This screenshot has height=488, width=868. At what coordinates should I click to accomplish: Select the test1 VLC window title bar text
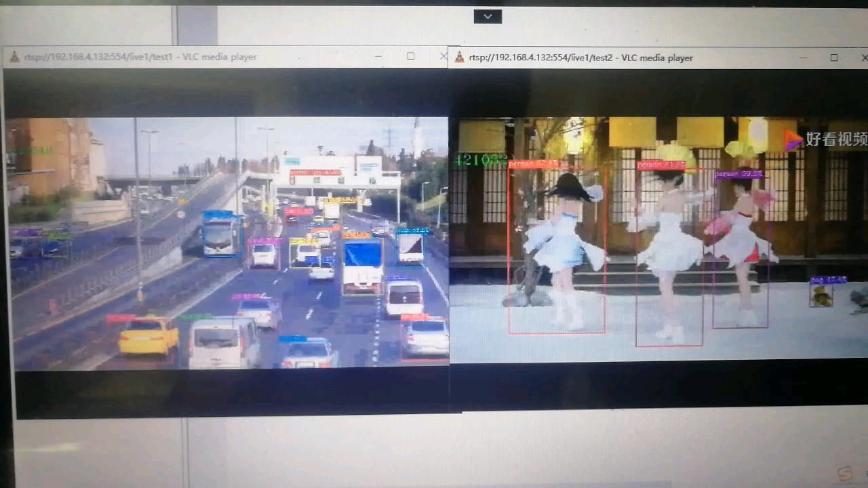140,57
